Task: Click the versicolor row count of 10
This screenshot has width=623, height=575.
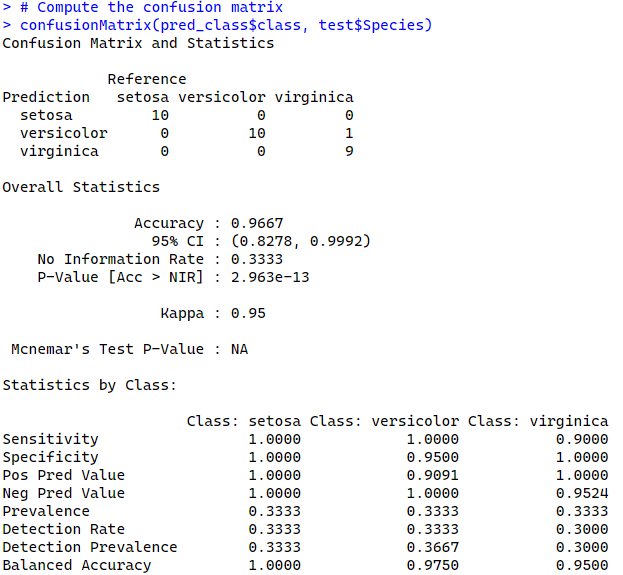Action: point(257,133)
